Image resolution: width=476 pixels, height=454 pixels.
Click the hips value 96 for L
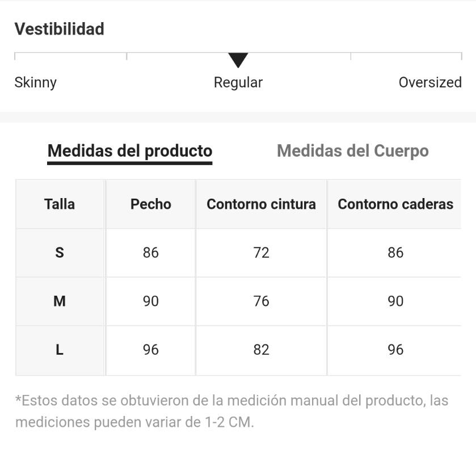pyautogui.click(x=395, y=350)
